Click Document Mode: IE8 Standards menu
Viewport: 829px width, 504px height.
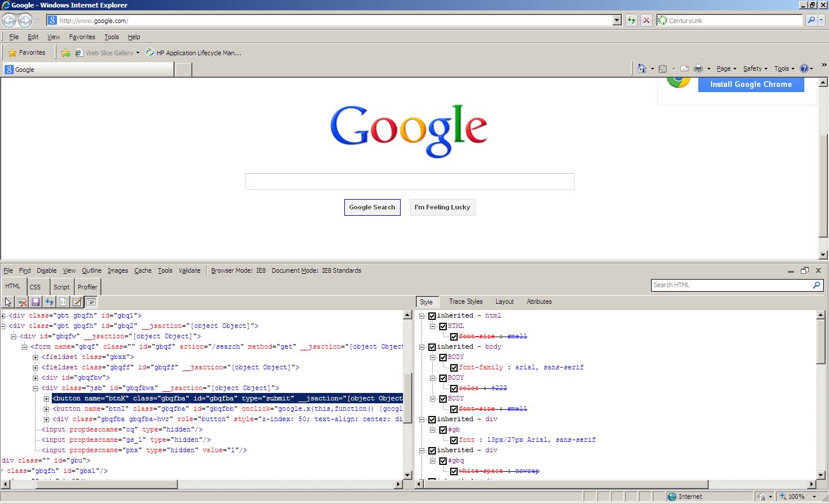(317, 270)
